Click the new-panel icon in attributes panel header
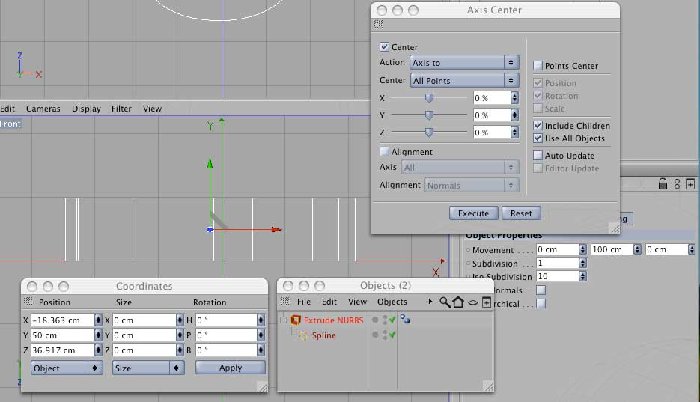Viewport: 700px width, 402px height. [x=691, y=184]
